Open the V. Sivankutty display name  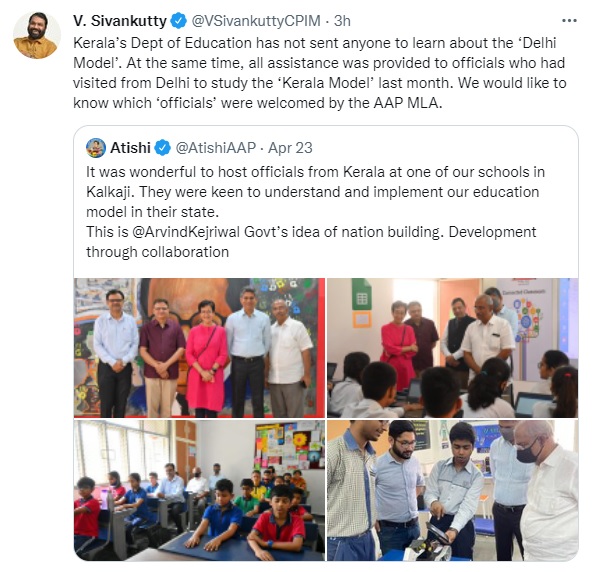coord(120,21)
